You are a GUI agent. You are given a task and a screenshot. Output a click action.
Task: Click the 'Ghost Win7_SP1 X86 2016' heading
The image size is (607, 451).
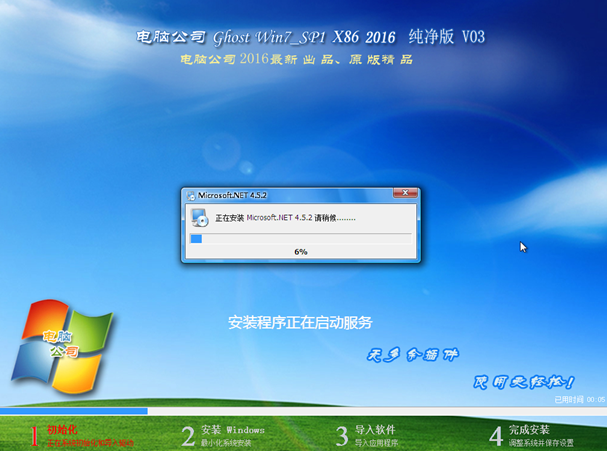click(x=304, y=38)
